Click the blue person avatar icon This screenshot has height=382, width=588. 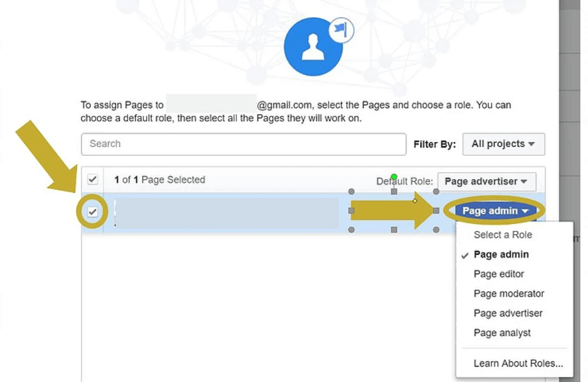point(314,46)
